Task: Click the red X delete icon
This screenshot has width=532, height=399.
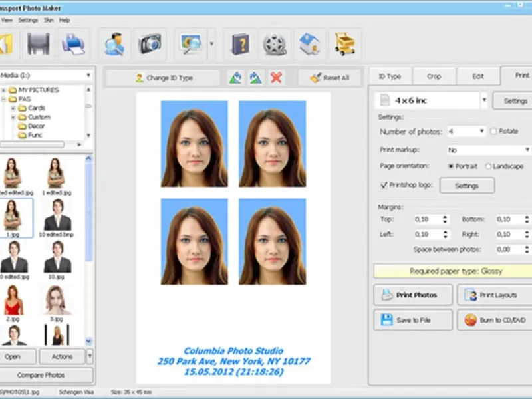Action: tap(276, 78)
